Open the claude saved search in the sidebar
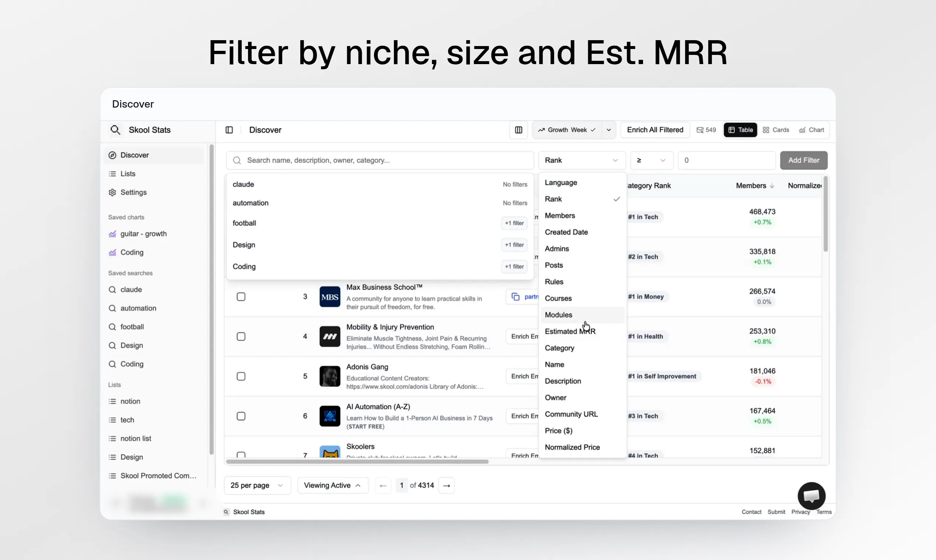The width and height of the screenshot is (936, 560). pos(125,290)
